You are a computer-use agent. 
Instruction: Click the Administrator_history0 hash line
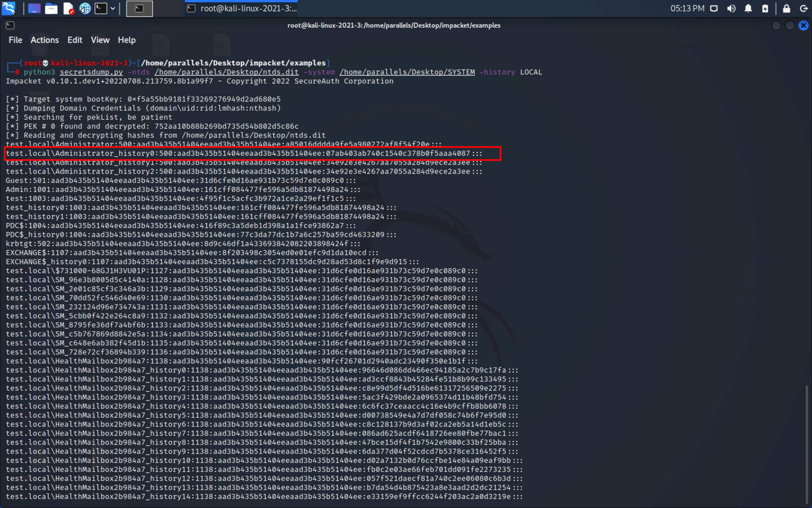tap(244, 154)
